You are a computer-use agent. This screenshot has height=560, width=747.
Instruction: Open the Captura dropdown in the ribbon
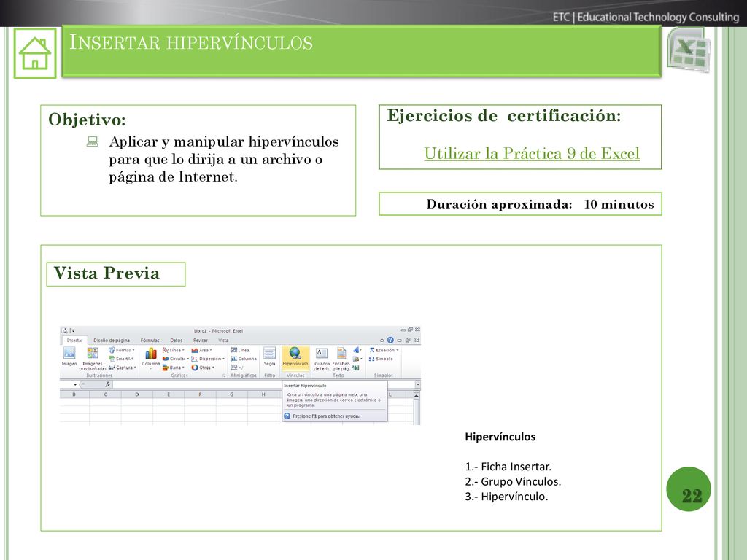(x=123, y=367)
